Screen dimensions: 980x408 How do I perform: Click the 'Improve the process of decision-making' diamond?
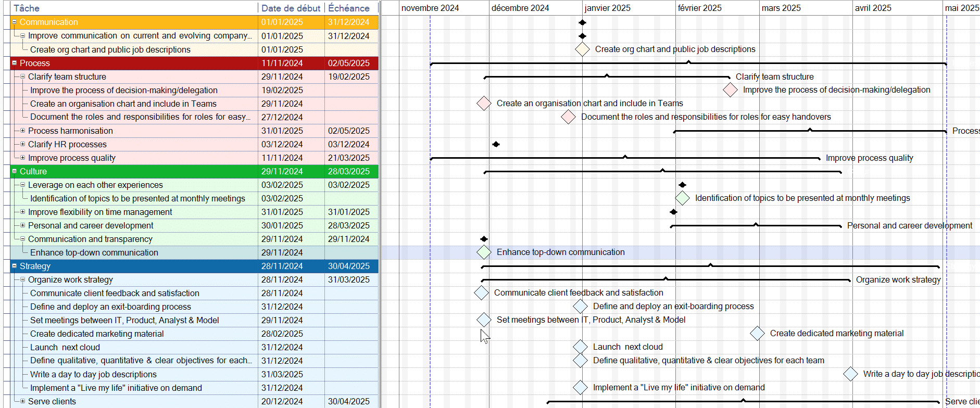pos(730,90)
